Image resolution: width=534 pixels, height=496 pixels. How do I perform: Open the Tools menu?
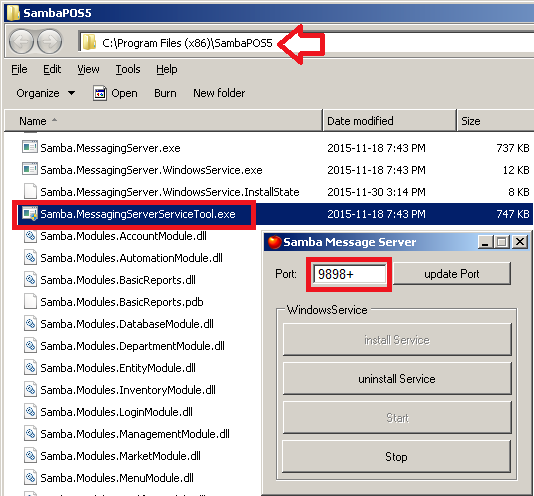(x=128, y=69)
